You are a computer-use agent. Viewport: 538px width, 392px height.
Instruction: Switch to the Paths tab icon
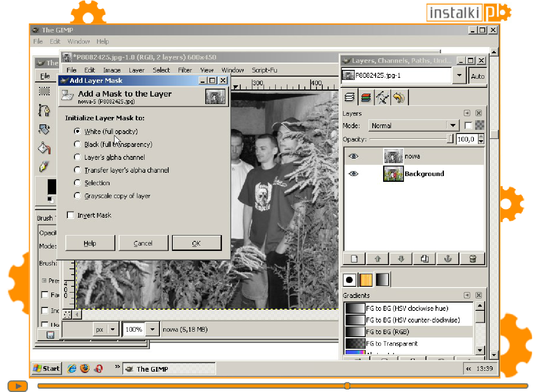click(382, 97)
